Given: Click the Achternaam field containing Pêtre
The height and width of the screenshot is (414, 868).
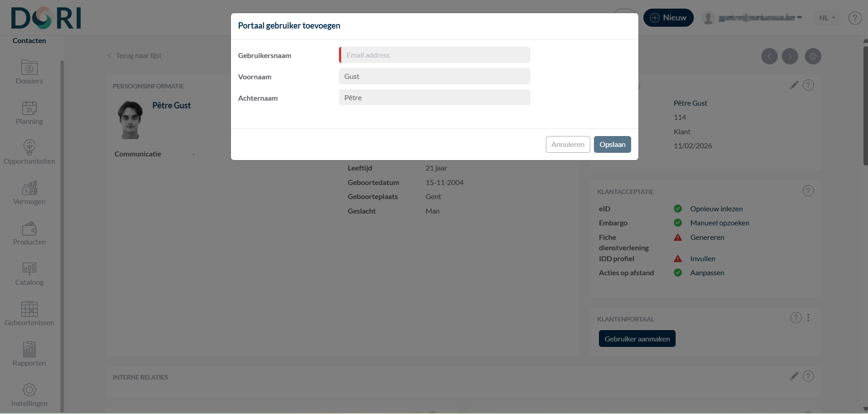Looking at the screenshot, I should tap(435, 97).
